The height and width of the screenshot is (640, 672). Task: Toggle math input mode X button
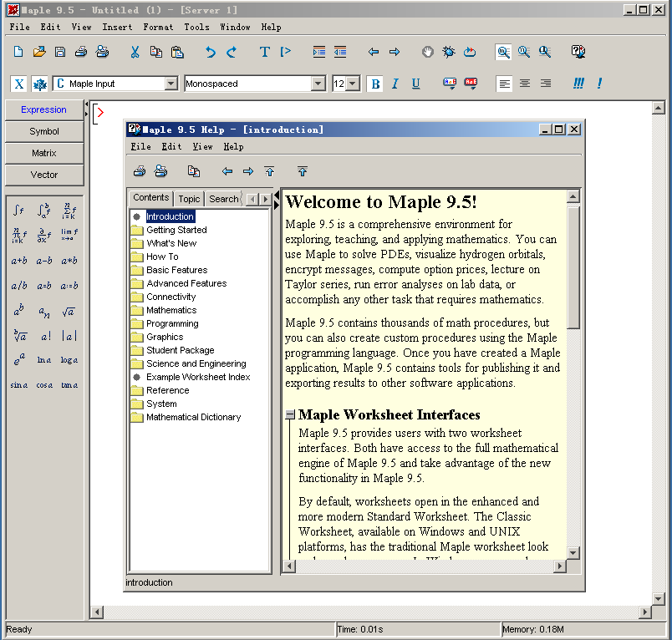coord(19,84)
